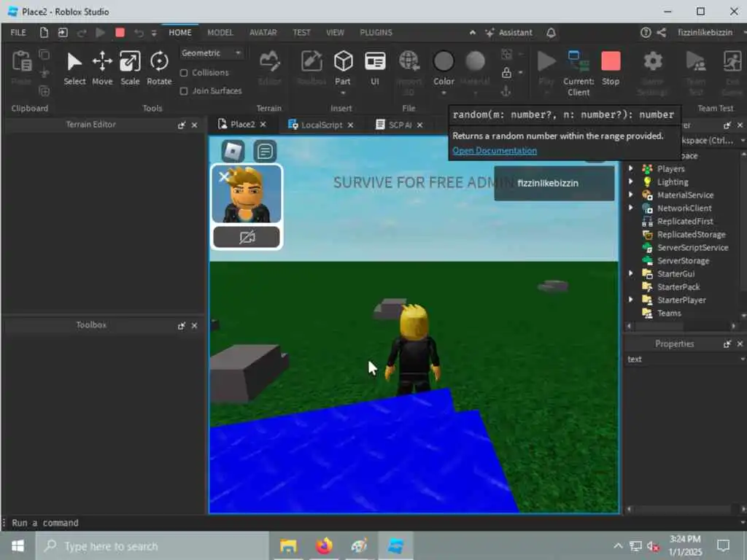Click the share icon near username
Image resolution: width=747 pixels, height=560 pixels.
pyautogui.click(x=661, y=32)
